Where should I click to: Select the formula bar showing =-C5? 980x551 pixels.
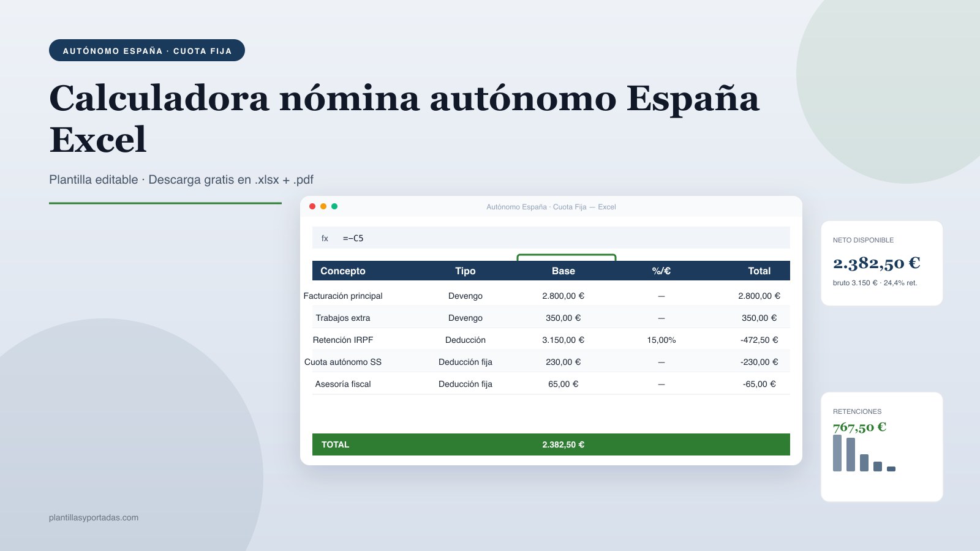[551, 238]
